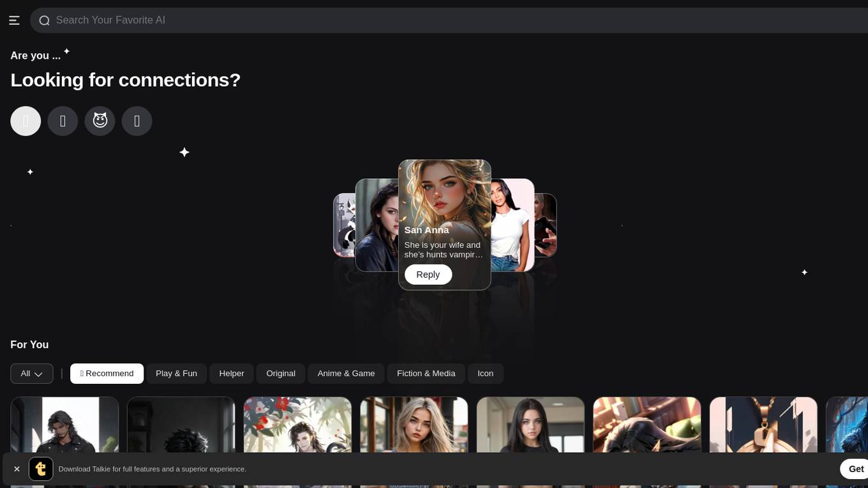
Task: Select the highlighted white mood circle
Action: point(26,121)
